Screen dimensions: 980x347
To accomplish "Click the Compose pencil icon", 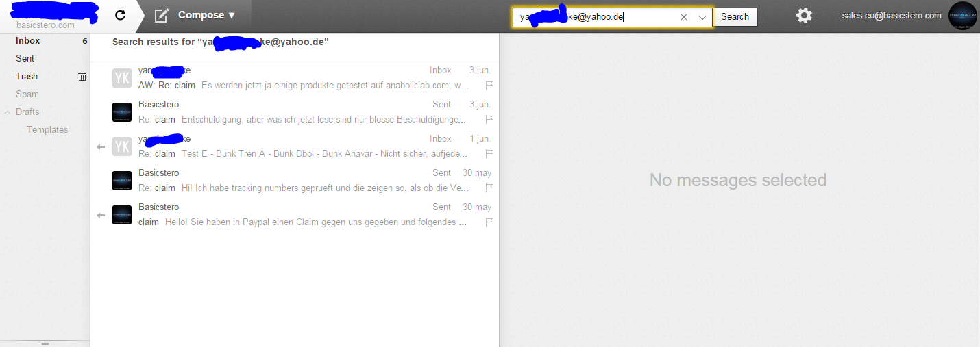I will pyautogui.click(x=161, y=15).
